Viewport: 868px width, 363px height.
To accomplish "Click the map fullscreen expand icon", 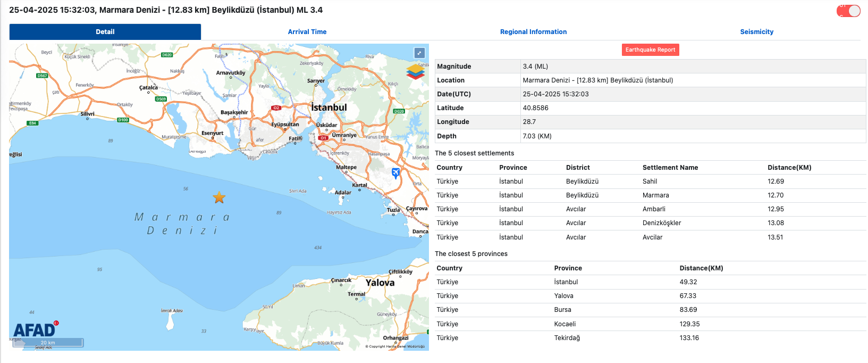I will click(419, 53).
